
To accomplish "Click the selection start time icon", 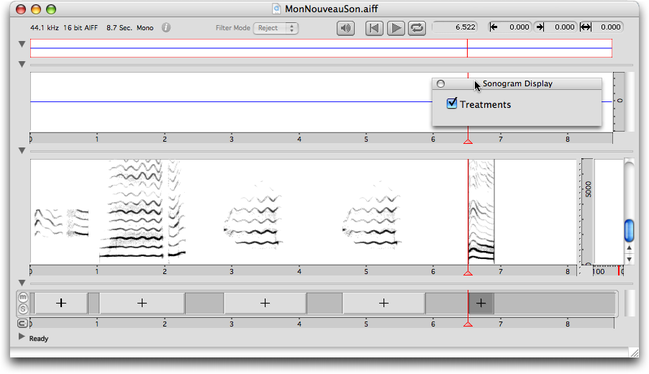I will (x=493, y=27).
